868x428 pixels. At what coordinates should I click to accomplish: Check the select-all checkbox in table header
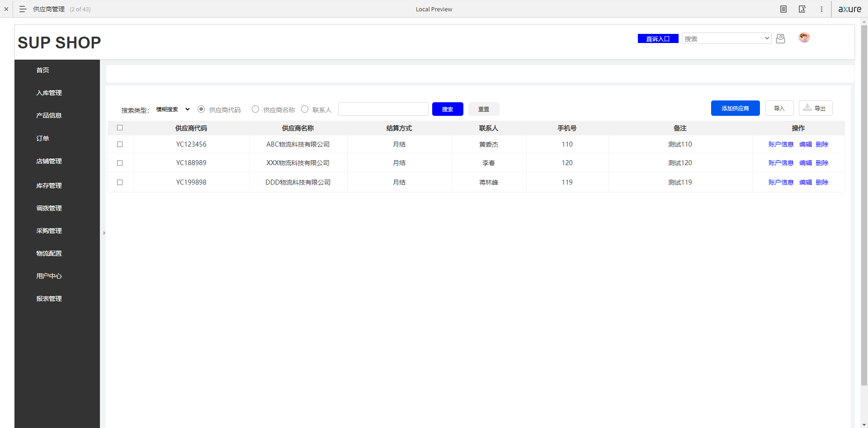[120, 128]
